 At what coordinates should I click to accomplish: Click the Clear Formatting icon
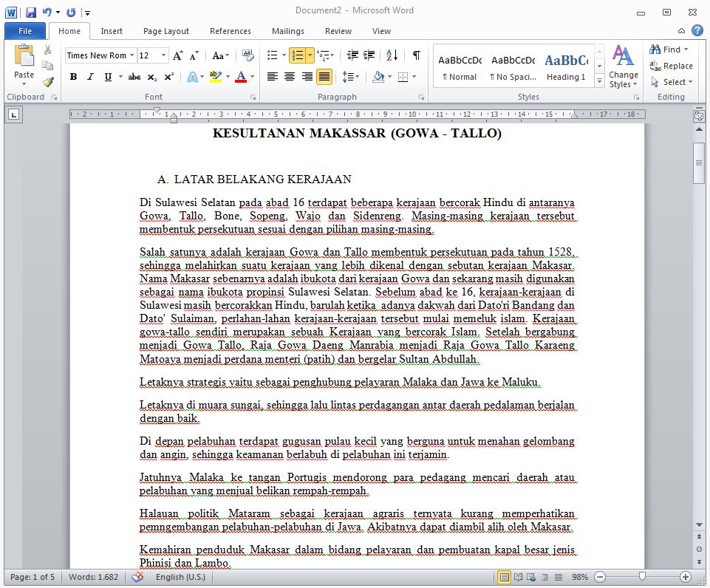[x=248, y=55]
